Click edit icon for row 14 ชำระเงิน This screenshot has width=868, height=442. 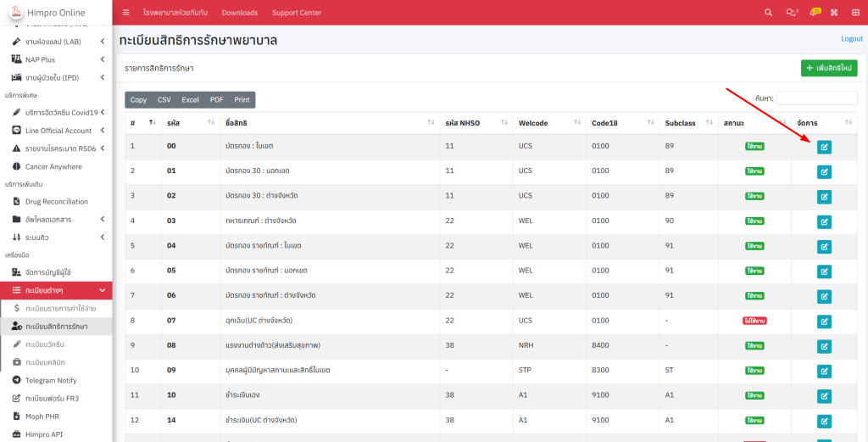(824, 420)
